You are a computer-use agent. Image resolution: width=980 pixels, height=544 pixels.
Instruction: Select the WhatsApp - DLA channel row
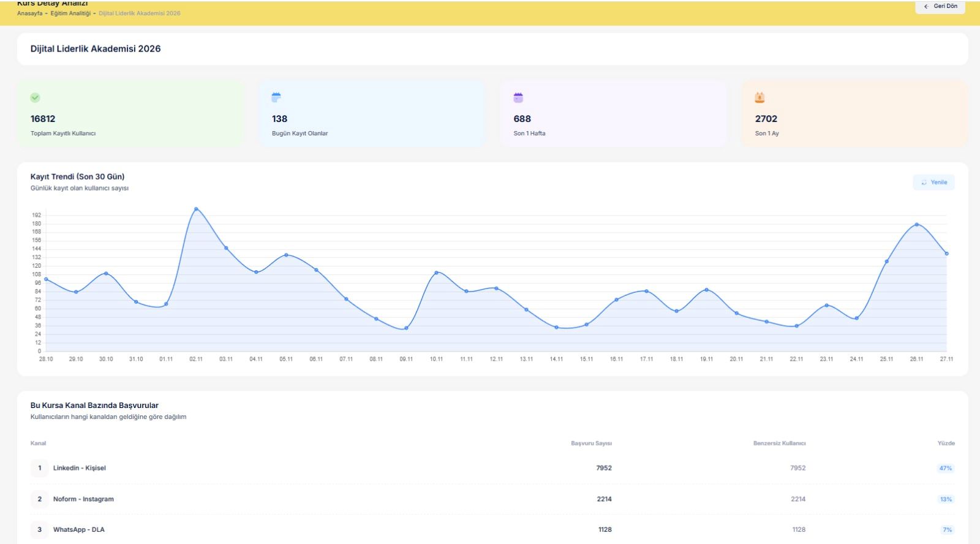tap(78, 530)
